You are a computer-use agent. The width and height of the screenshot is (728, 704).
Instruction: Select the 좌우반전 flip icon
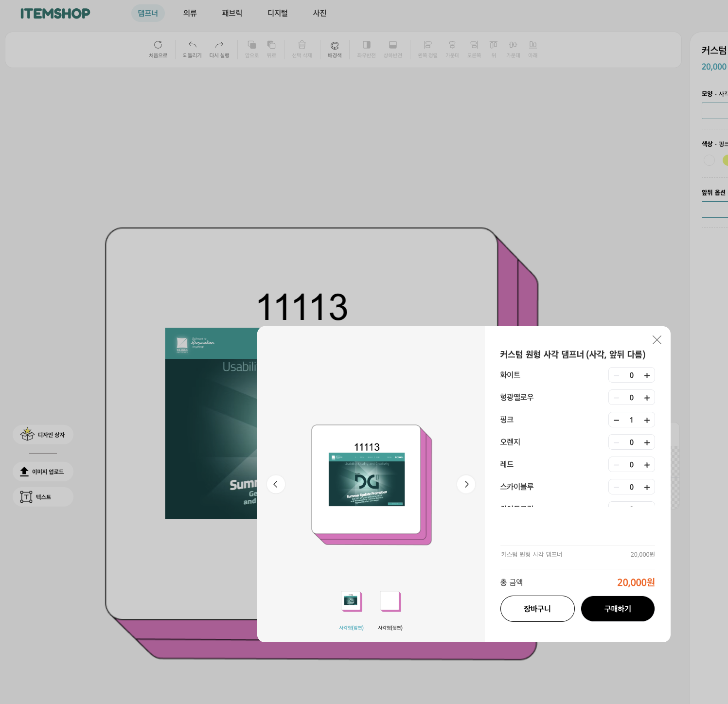click(x=366, y=45)
